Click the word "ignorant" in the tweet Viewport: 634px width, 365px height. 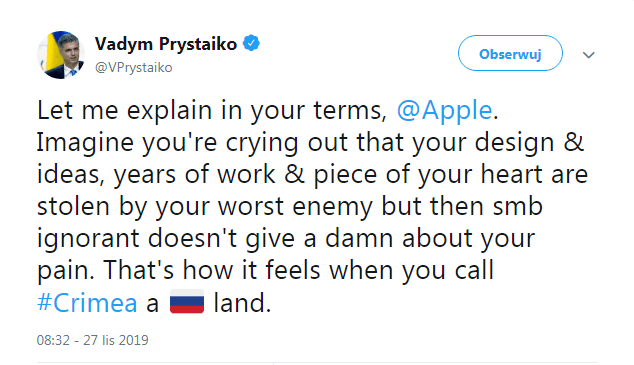[x=88, y=239]
